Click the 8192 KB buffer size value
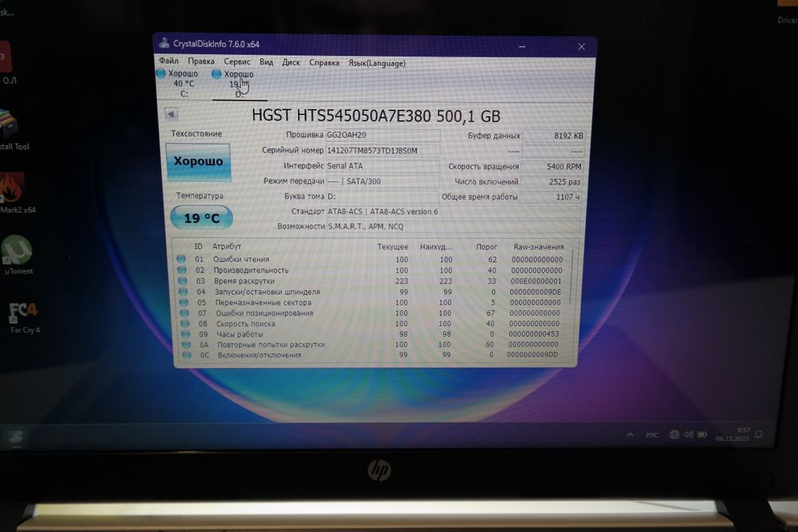The width and height of the screenshot is (798, 532). tap(554, 136)
